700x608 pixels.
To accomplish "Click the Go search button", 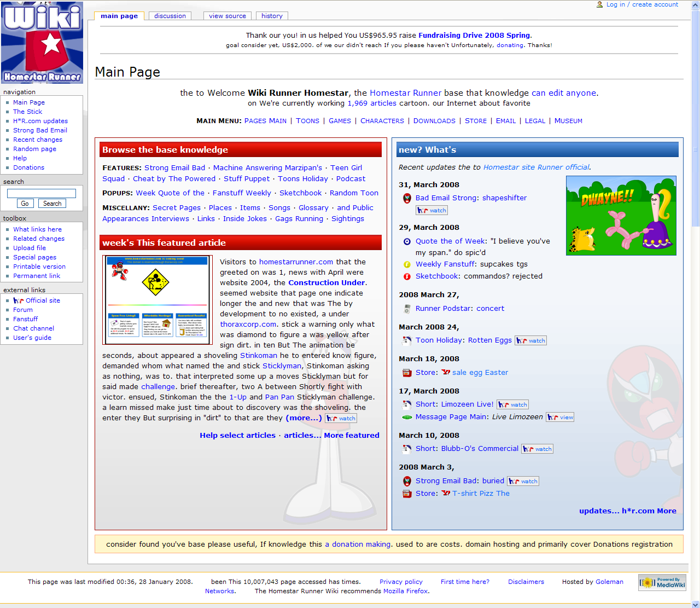I will point(25,204).
